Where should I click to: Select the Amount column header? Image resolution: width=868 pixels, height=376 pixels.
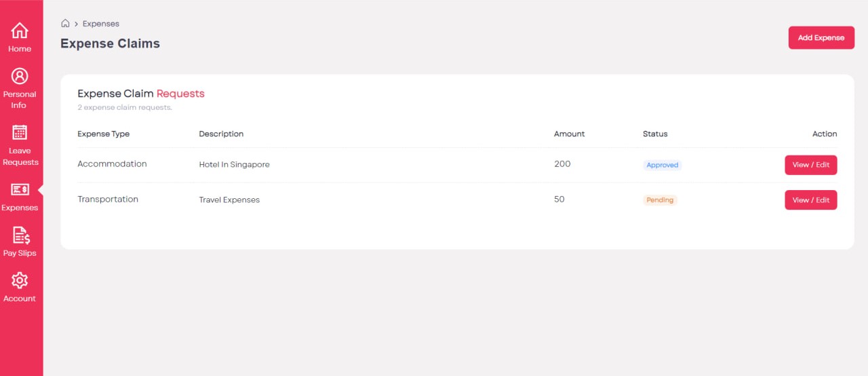click(x=569, y=134)
